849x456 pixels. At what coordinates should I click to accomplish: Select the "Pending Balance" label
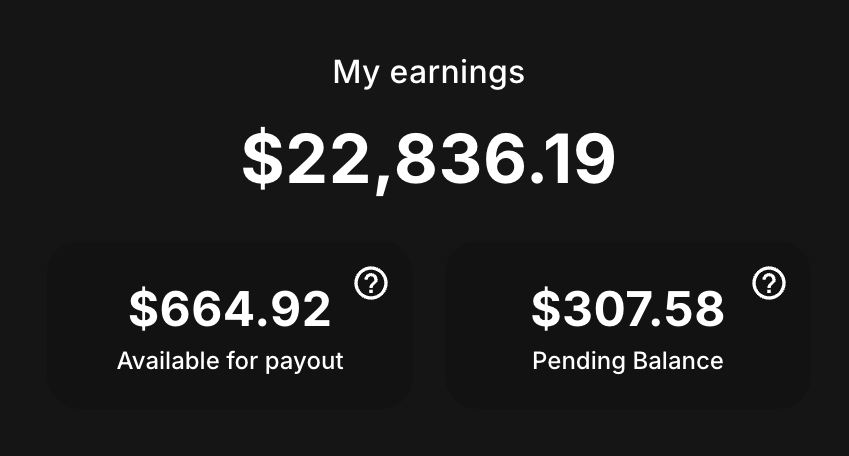[x=627, y=361]
